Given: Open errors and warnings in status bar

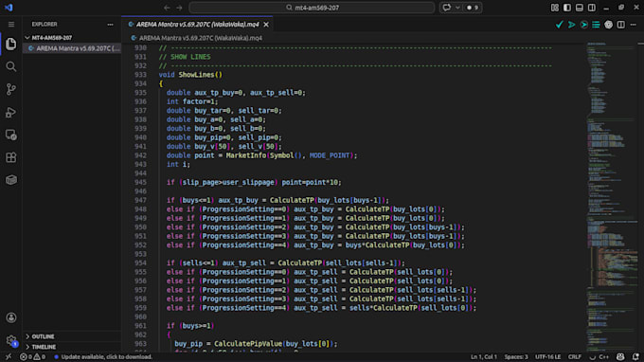Looking at the screenshot, I should pos(33,356).
